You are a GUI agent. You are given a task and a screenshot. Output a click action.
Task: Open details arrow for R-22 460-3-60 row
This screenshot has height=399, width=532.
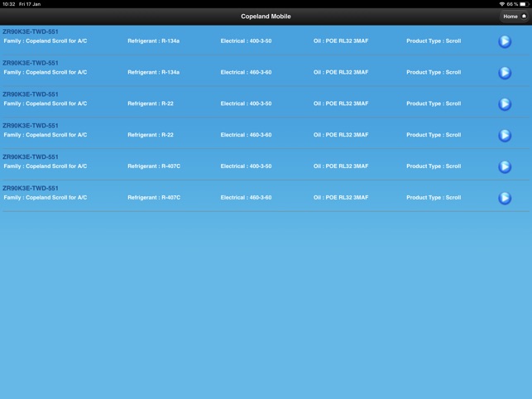505,135
